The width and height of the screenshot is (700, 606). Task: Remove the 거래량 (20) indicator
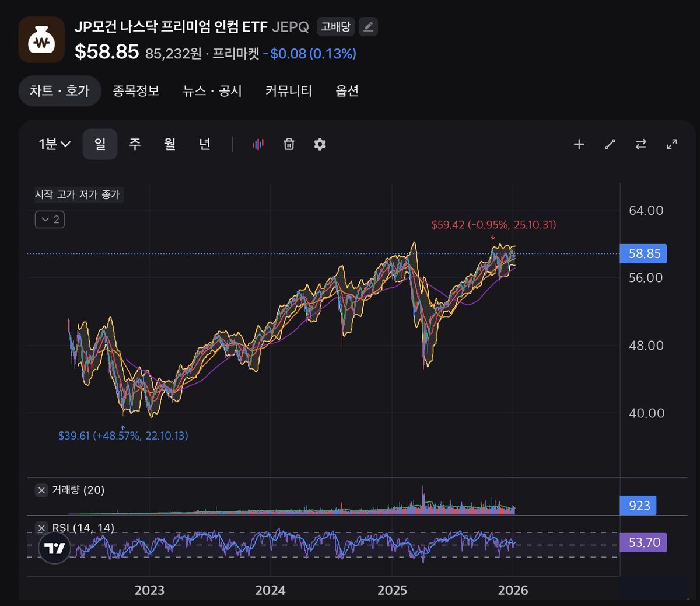pyautogui.click(x=41, y=490)
